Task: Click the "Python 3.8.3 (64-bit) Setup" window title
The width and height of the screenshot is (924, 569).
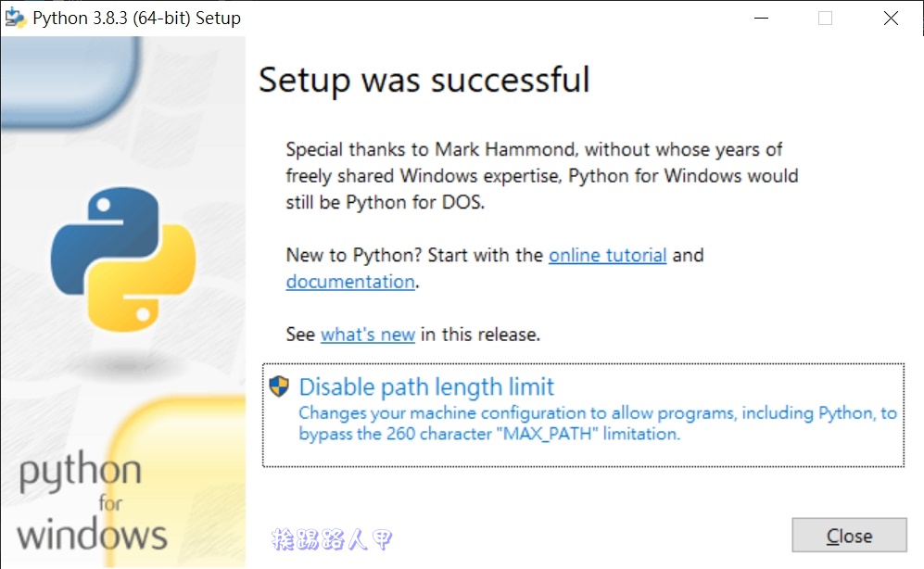Action: pos(136,19)
